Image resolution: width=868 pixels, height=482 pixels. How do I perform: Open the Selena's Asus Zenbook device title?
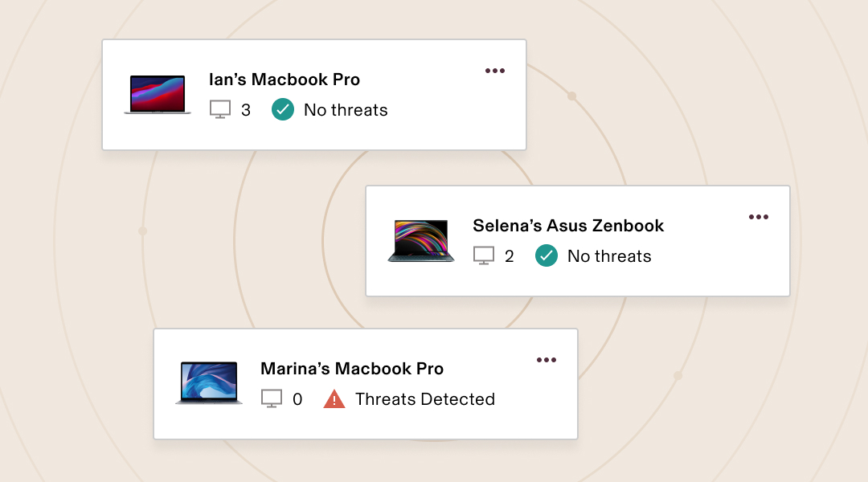pyautogui.click(x=568, y=226)
